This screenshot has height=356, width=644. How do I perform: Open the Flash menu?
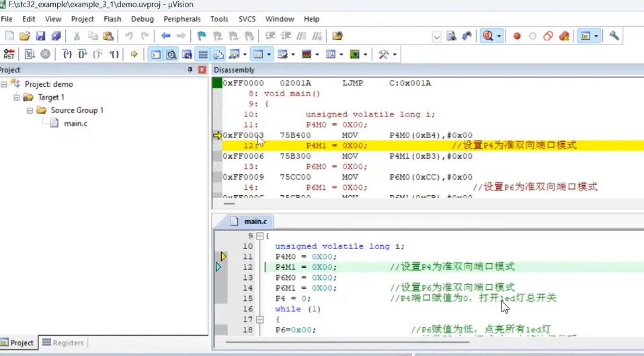click(x=112, y=19)
